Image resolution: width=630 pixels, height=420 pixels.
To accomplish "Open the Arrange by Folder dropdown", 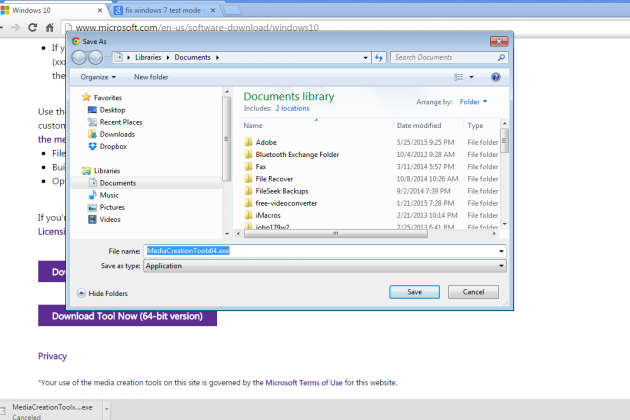I will 473,102.
